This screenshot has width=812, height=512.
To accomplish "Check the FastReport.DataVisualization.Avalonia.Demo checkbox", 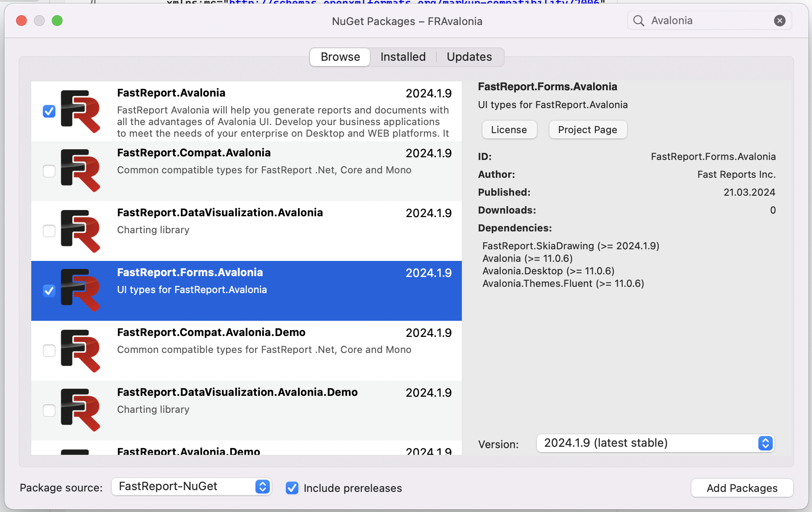I will click(x=49, y=411).
